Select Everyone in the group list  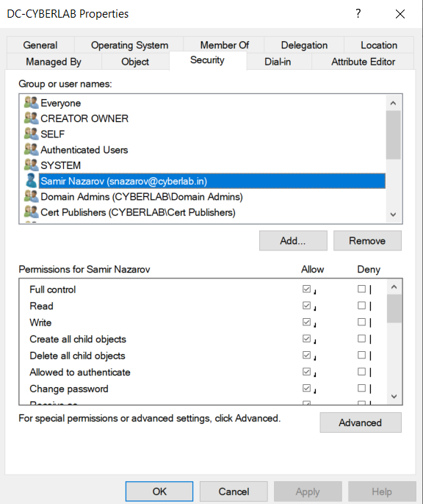[61, 103]
